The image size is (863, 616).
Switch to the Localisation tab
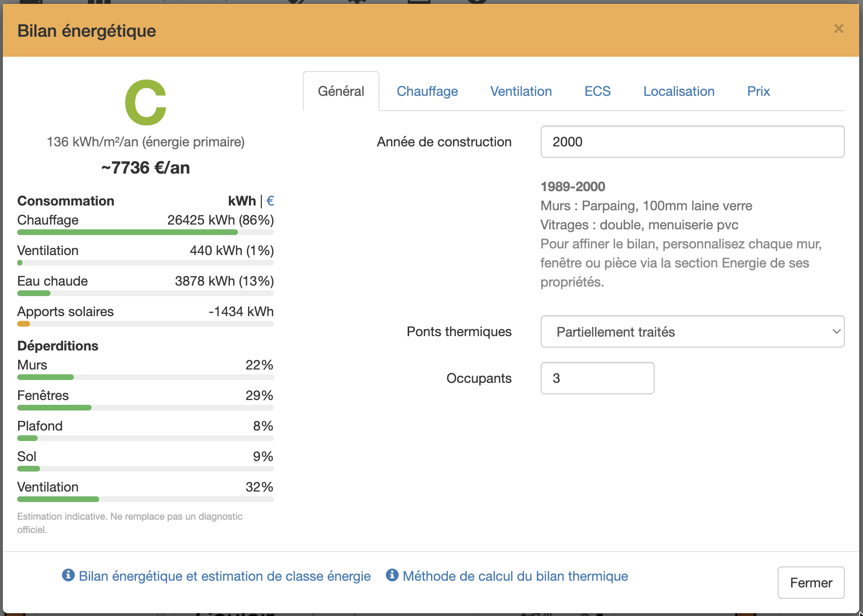click(x=678, y=91)
